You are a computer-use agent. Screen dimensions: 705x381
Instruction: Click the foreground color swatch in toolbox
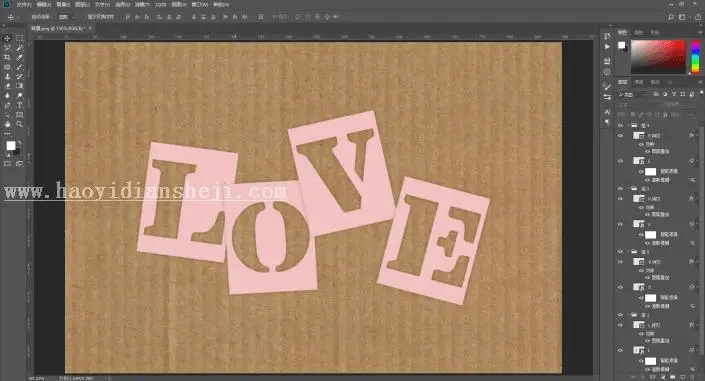point(10,145)
